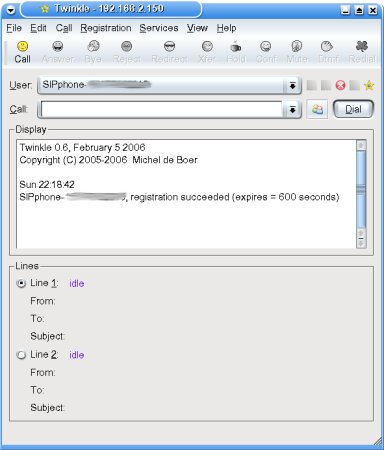Click the Mute toolbar icon
The image size is (384, 450).
coord(297,46)
